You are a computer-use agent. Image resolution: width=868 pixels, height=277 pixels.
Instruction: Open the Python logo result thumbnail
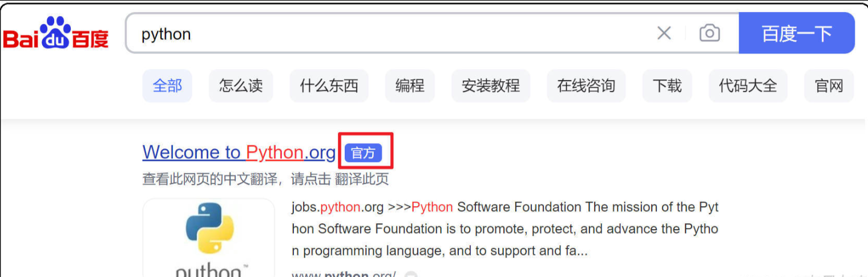(x=209, y=238)
